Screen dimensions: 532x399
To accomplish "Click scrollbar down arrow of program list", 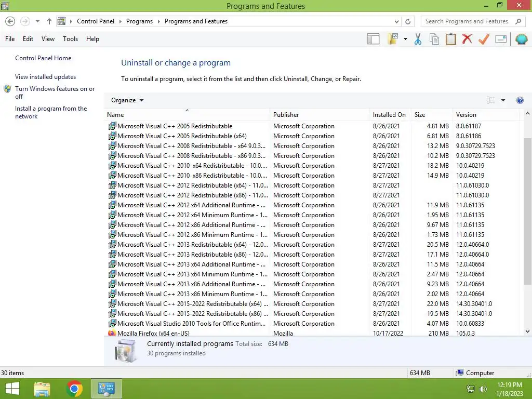I will [x=527, y=331].
